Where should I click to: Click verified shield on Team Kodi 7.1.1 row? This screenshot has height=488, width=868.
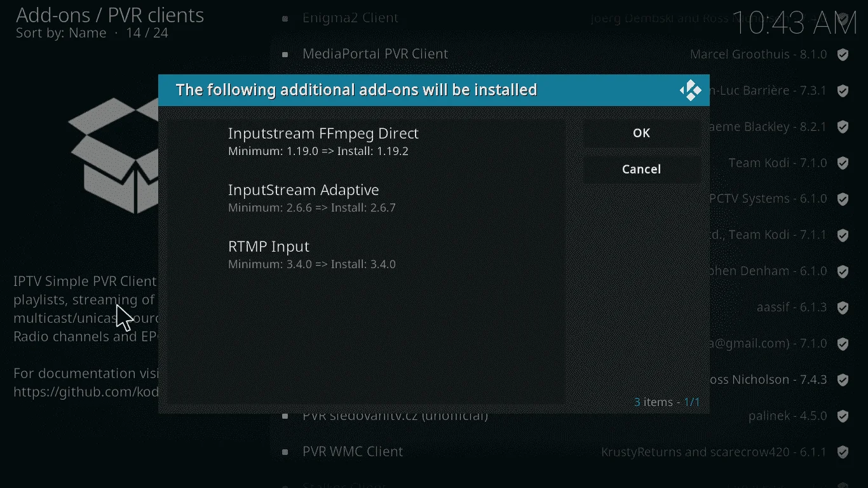click(x=843, y=236)
